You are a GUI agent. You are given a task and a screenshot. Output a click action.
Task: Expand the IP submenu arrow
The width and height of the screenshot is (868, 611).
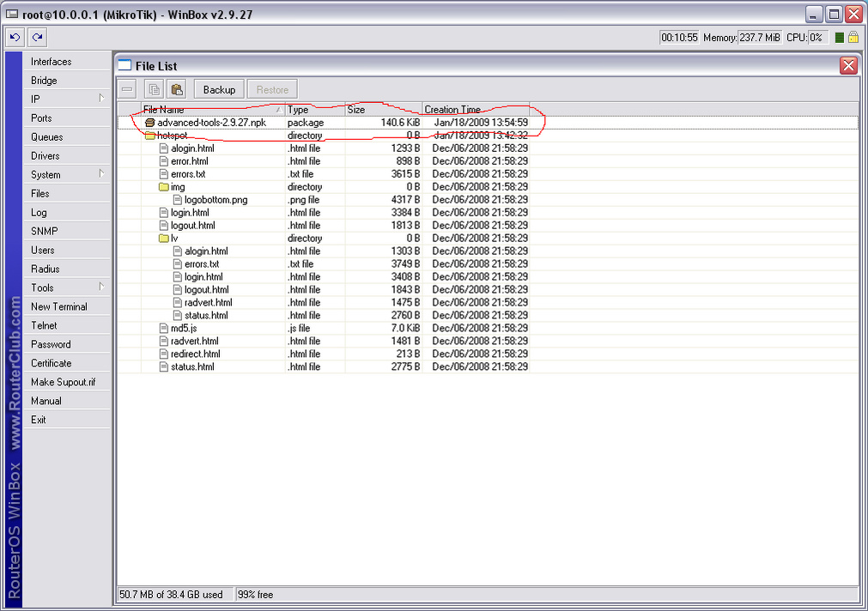[x=101, y=99]
